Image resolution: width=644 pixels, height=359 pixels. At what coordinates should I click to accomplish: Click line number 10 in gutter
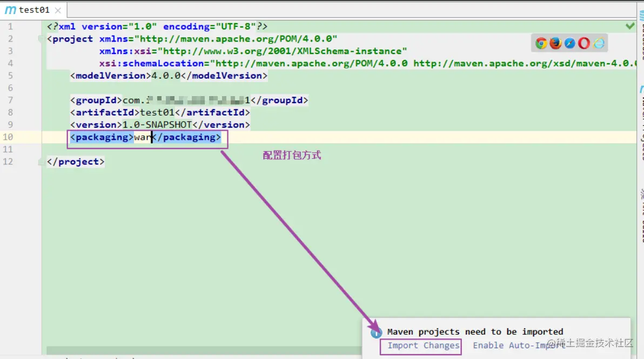coord(8,137)
